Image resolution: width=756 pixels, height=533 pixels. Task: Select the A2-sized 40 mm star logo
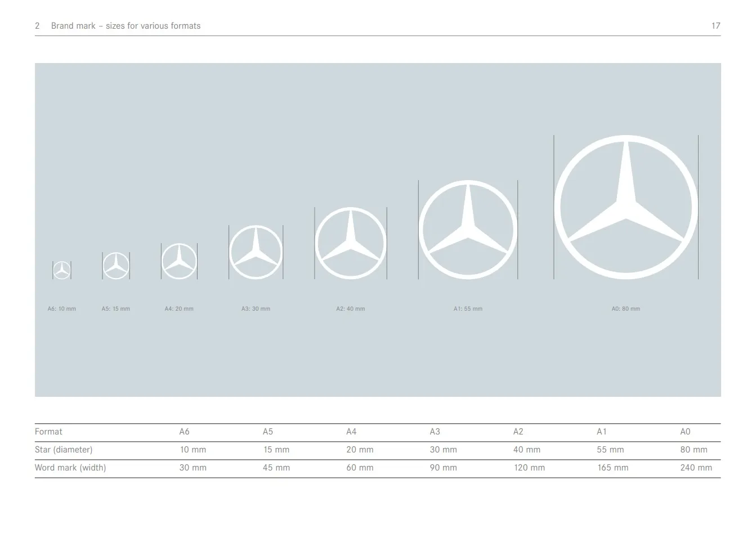(x=351, y=243)
